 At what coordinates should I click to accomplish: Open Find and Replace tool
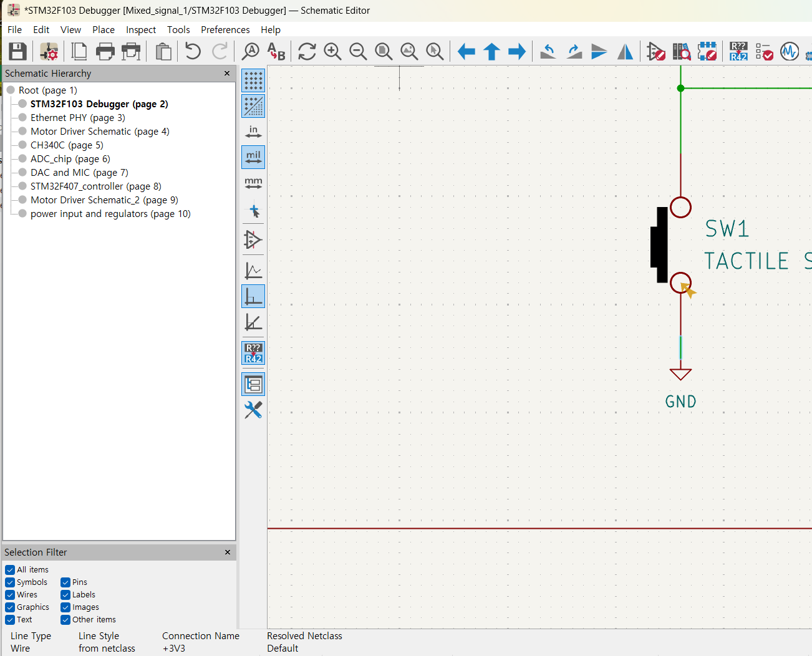[276, 51]
